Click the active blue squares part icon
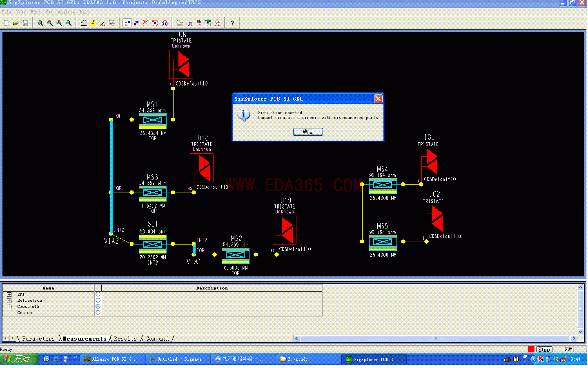This screenshot has width=588, height=368. [x=127, y=23]
